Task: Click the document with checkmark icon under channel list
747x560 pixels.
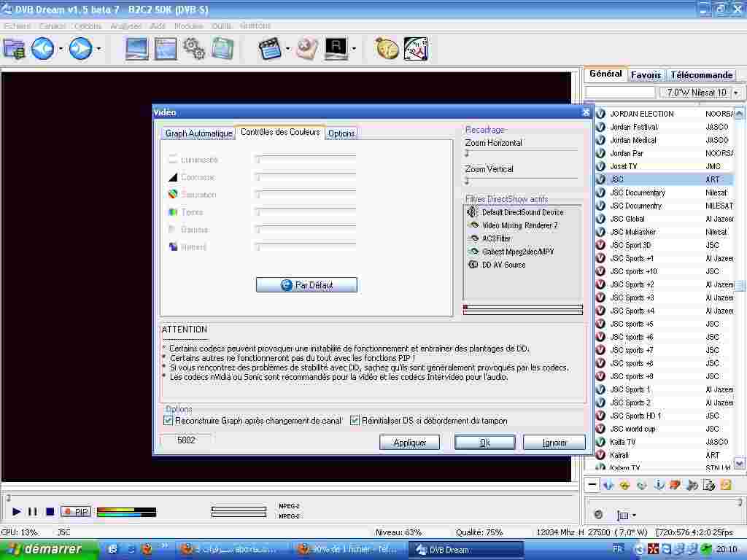Action: tap(709, 485)
